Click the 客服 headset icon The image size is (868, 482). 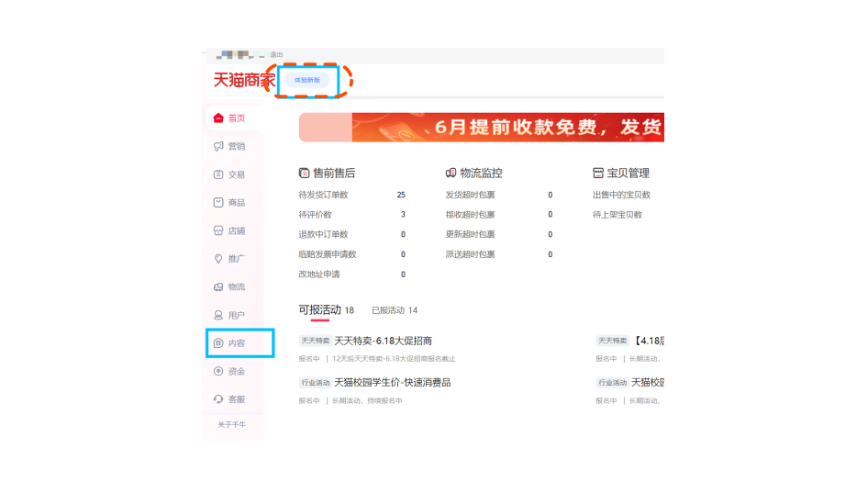pos(218,398)
